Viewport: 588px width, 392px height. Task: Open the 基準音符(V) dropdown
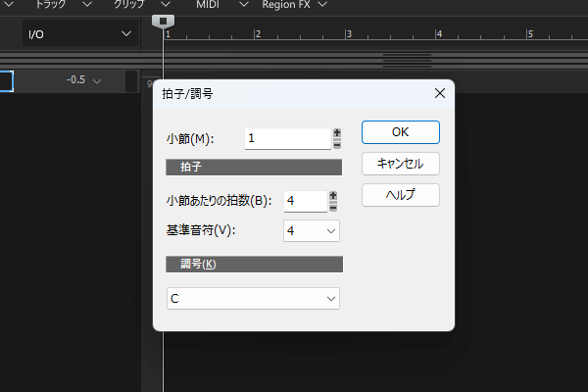click(311, 231)
